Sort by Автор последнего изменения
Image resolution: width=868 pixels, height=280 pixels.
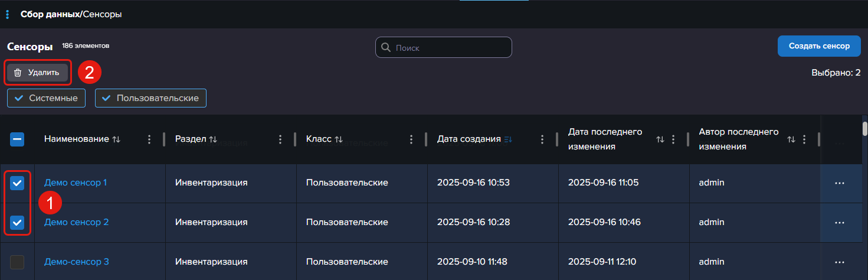click(791, 139)
